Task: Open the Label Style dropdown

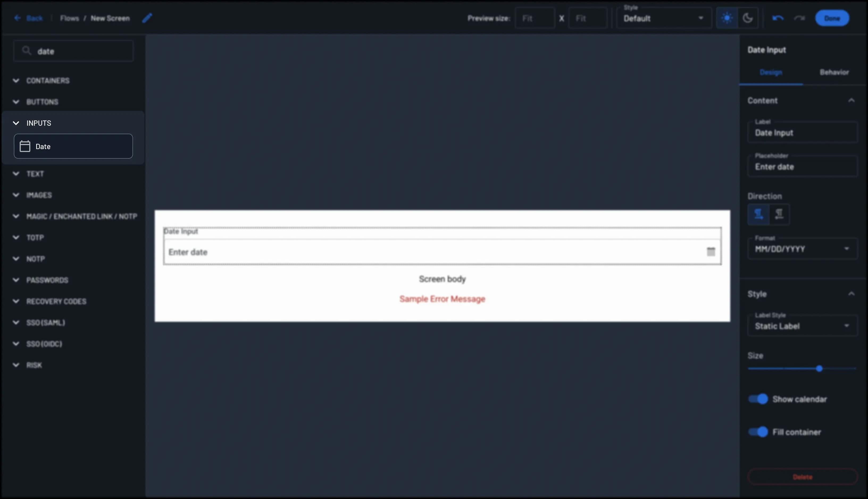Action: pyautogui.click(x=802, y=326)
